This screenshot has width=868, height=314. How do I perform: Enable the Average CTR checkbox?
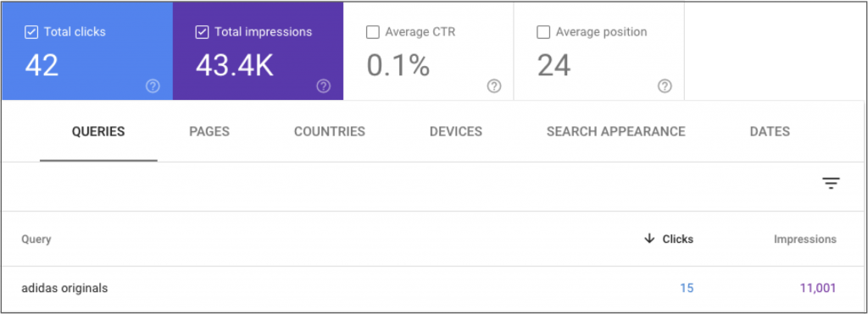click(373, 32)
